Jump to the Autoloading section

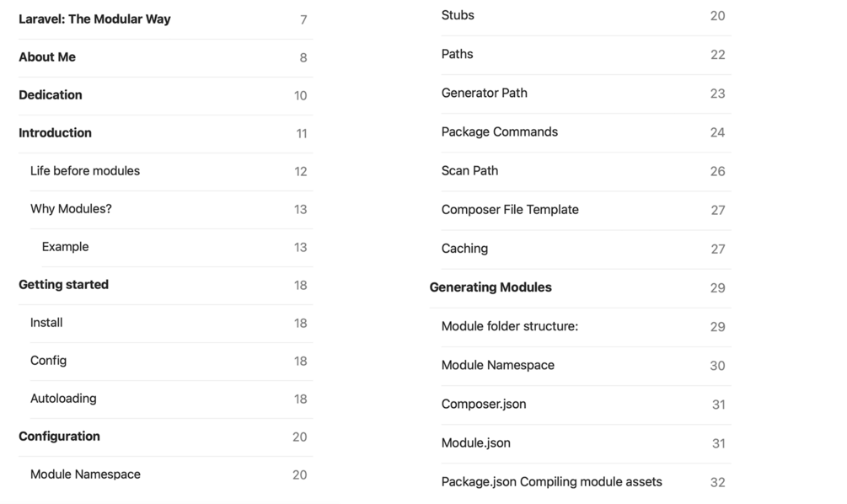(63, 399)
